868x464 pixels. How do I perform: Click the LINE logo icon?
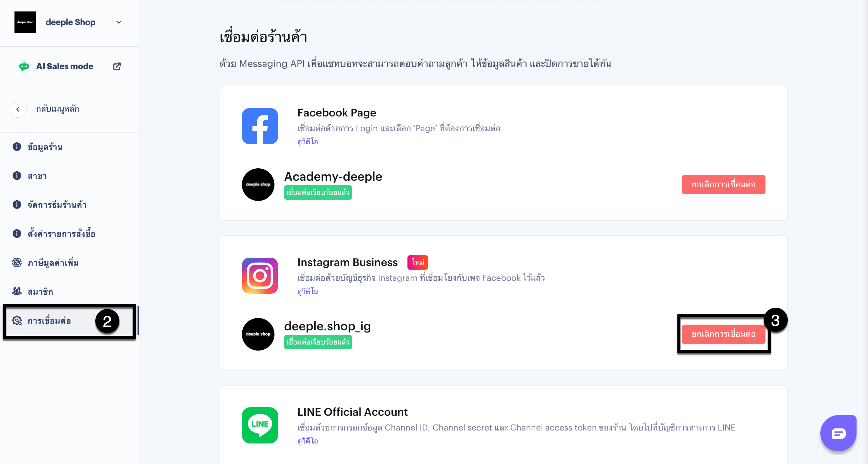click(260, 425)
